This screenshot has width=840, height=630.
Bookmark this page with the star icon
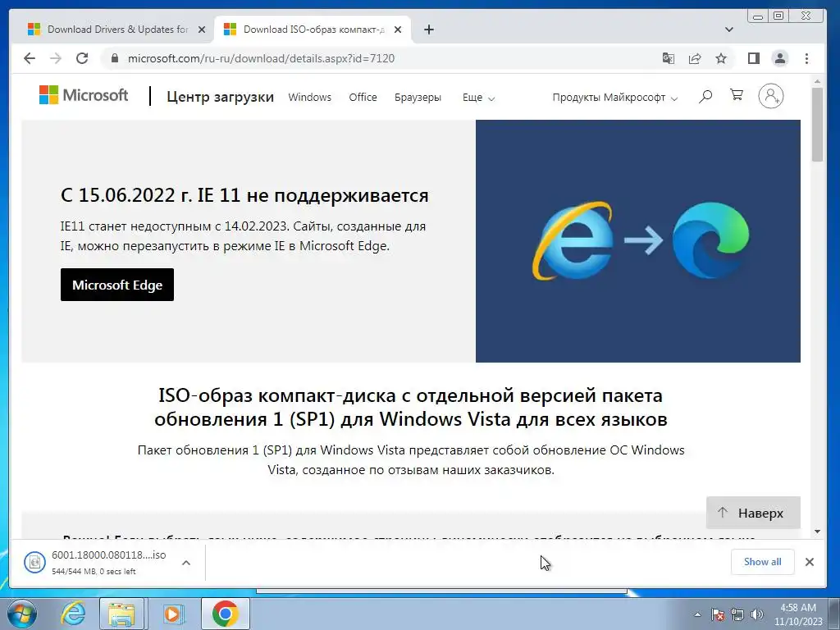[721, 58]
